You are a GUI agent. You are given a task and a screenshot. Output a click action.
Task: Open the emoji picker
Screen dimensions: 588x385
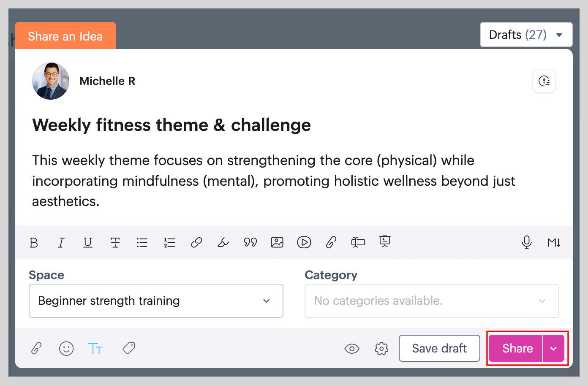(66, 349)
